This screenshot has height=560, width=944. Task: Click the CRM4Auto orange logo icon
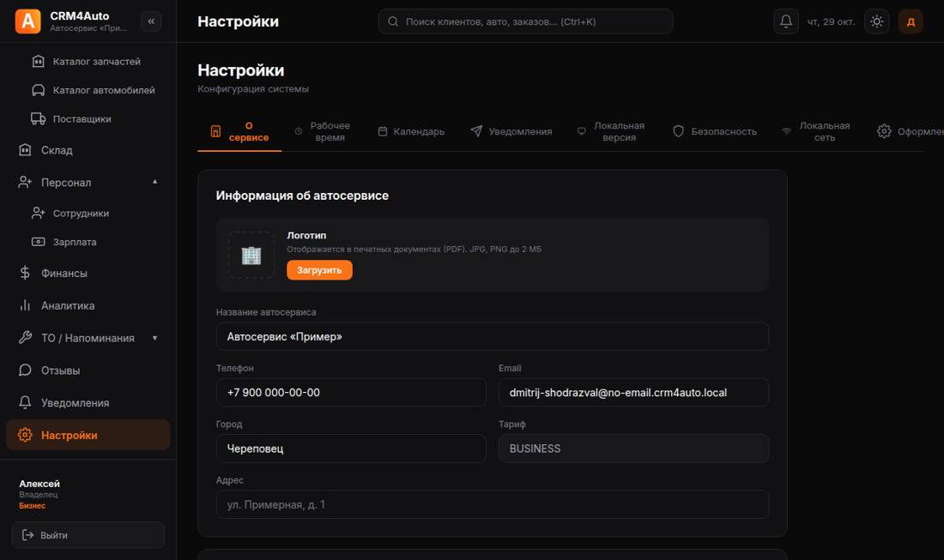(27, 21)
